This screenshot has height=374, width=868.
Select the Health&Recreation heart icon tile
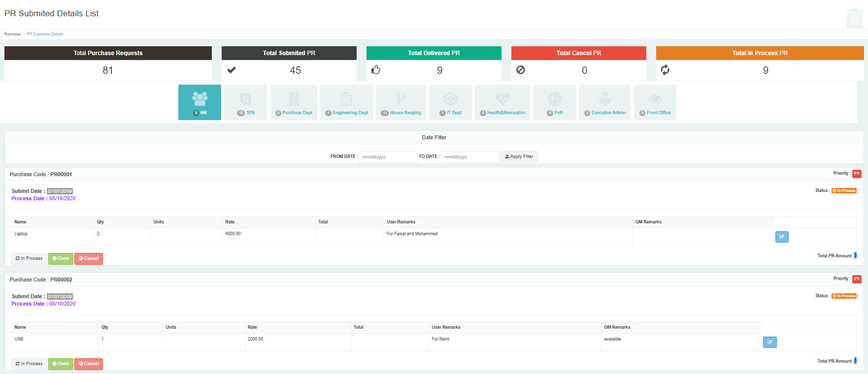[502, 102]
